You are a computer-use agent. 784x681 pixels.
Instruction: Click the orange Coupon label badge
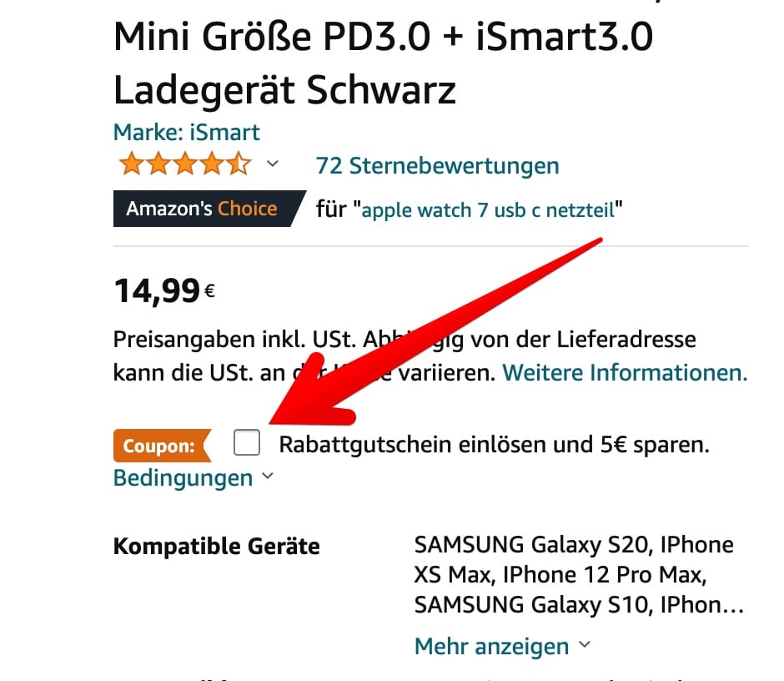click(x=163, y=446)
